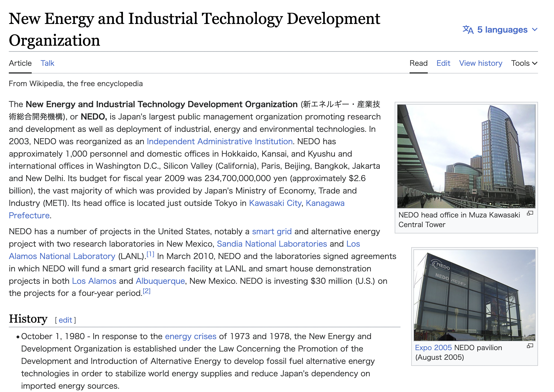Click citation reference [2]
554x392 pixels.
pyautogui.click(x=147, y=291)
